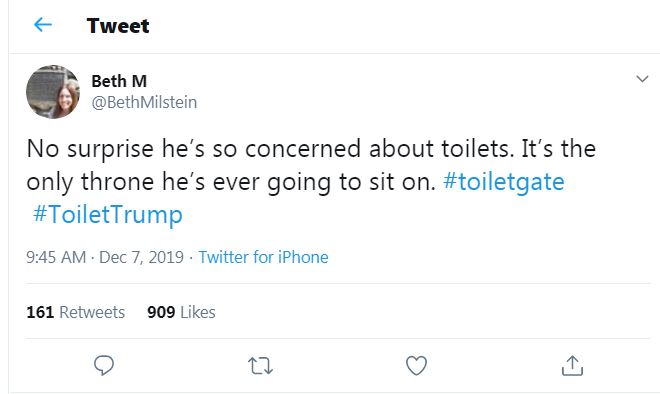Open the Twitter for iPhone link
This screenshot has width=660, height=394.
(x=263, y=257)
